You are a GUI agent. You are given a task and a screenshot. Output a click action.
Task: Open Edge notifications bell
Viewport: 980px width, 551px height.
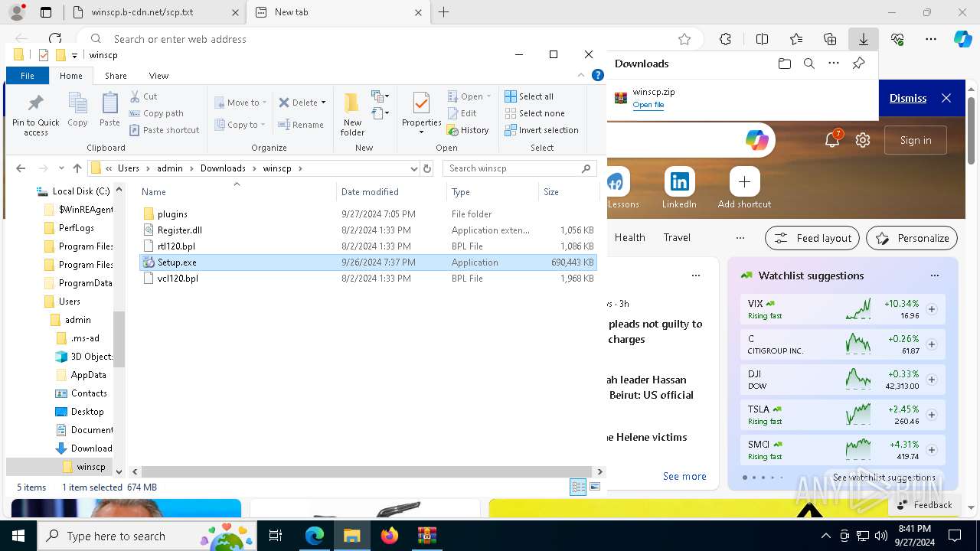(x=832, y=140)
